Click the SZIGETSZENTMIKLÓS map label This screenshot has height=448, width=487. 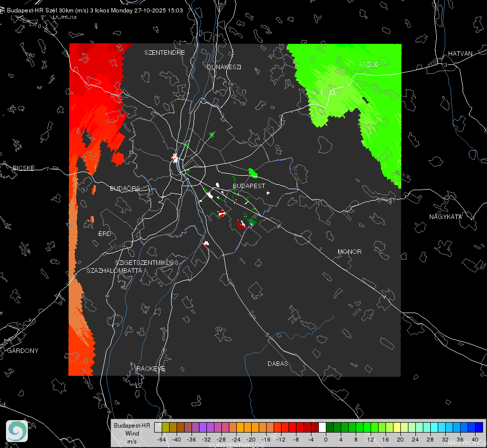[147, 263]
